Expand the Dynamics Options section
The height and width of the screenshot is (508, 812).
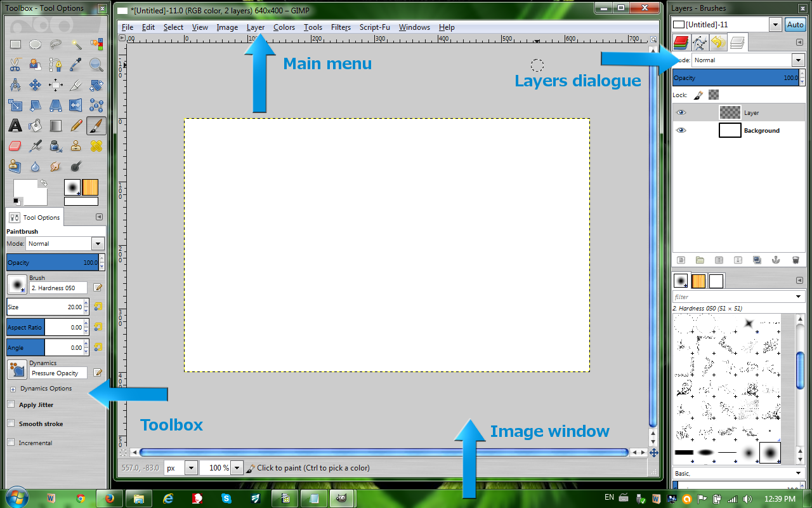13,388
